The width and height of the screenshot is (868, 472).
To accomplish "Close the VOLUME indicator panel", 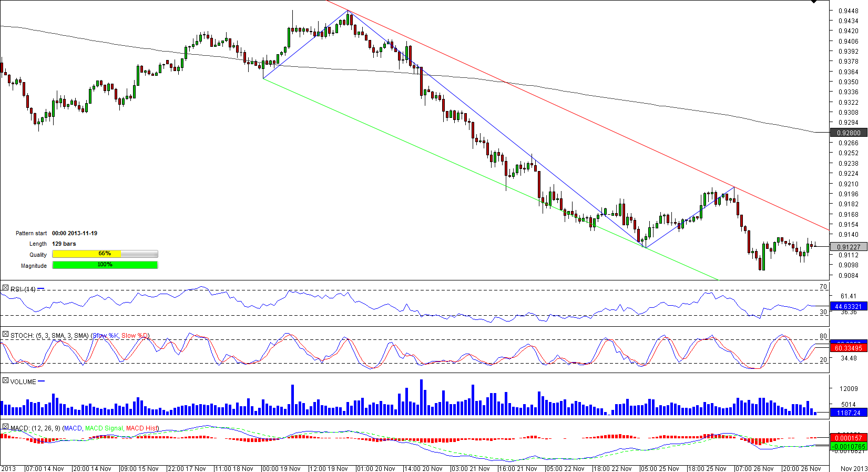I will (5, 380).
